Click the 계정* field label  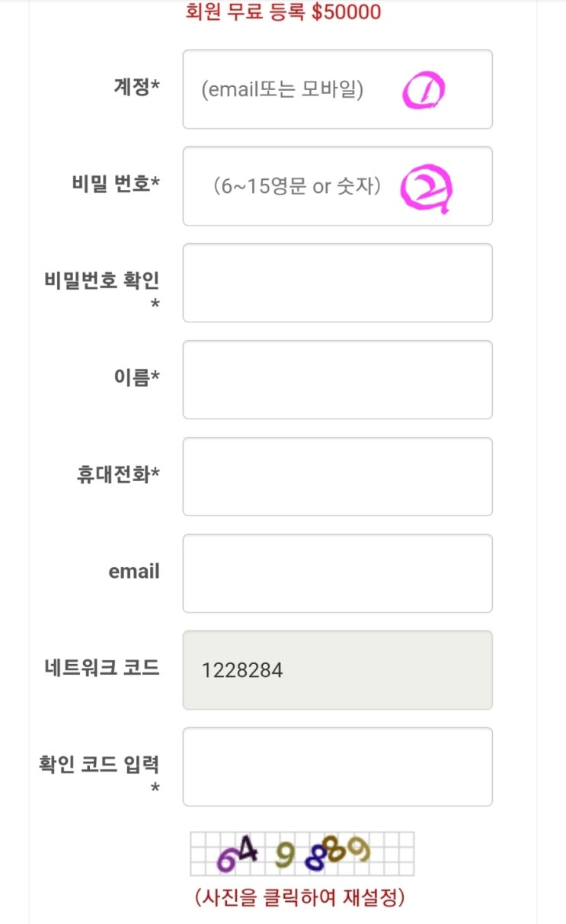pos(136,86)
